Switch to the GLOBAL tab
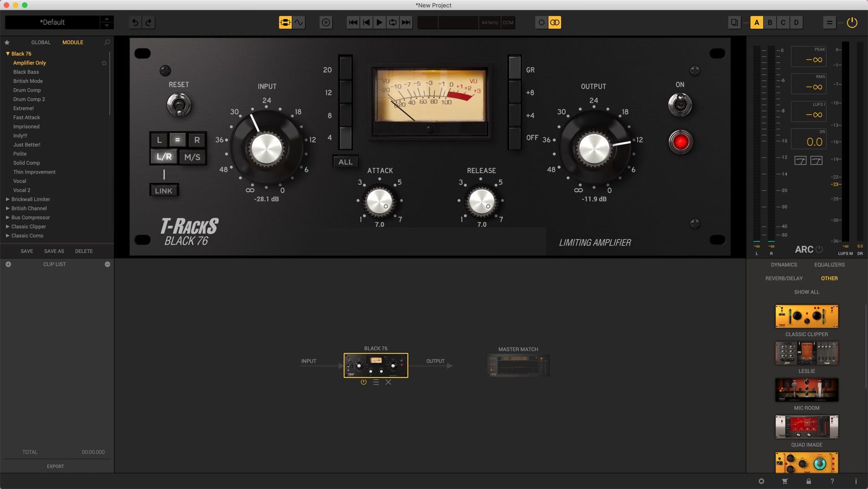 (x=41, y=42)
